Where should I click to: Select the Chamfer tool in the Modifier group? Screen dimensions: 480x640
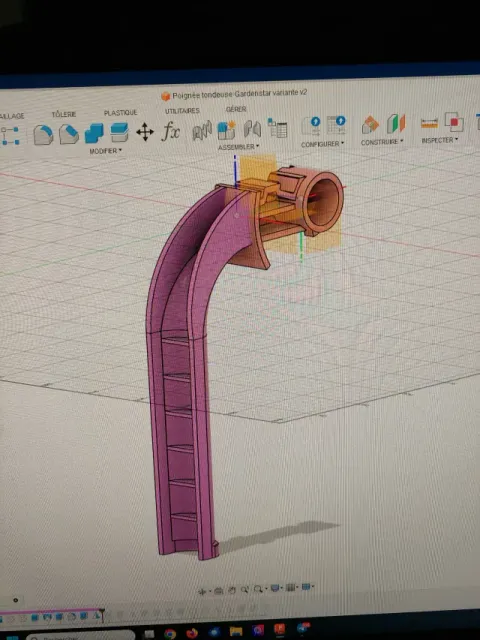click(x=69, y=134)
